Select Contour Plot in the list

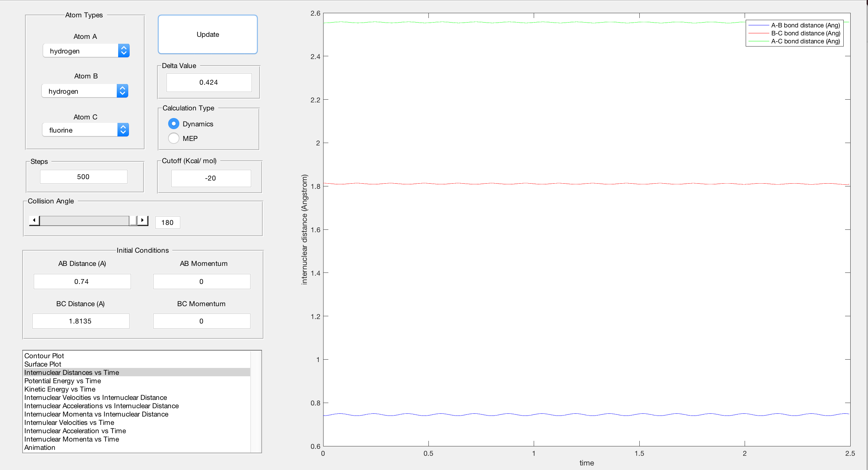tap(44, 356)
